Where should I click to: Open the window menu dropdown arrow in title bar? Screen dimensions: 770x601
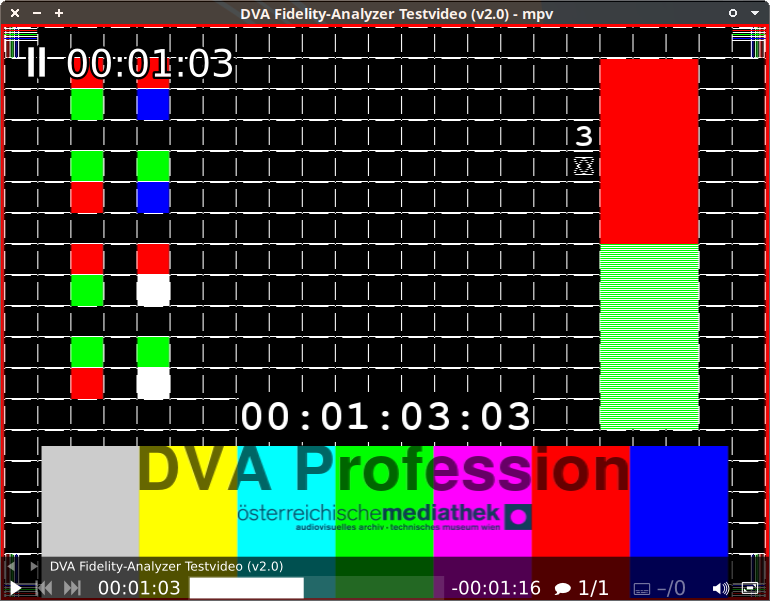[x=755, y=13]
